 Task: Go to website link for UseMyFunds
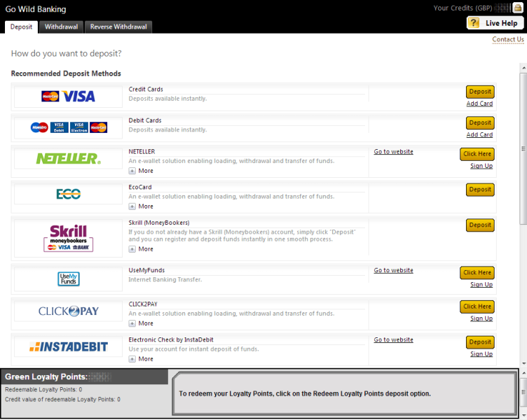(x=394, y=270)
